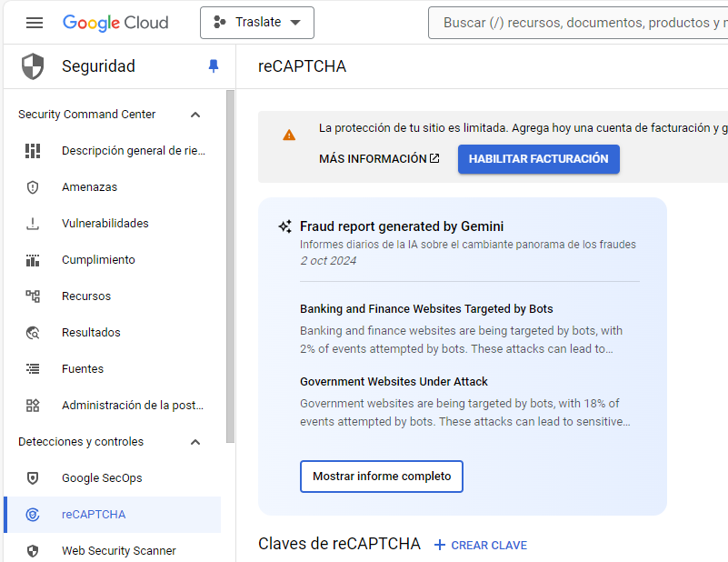Viewport: 728px width, 562px height.
Task: Click the Google Cloud logo
Action: pos(115,23)
